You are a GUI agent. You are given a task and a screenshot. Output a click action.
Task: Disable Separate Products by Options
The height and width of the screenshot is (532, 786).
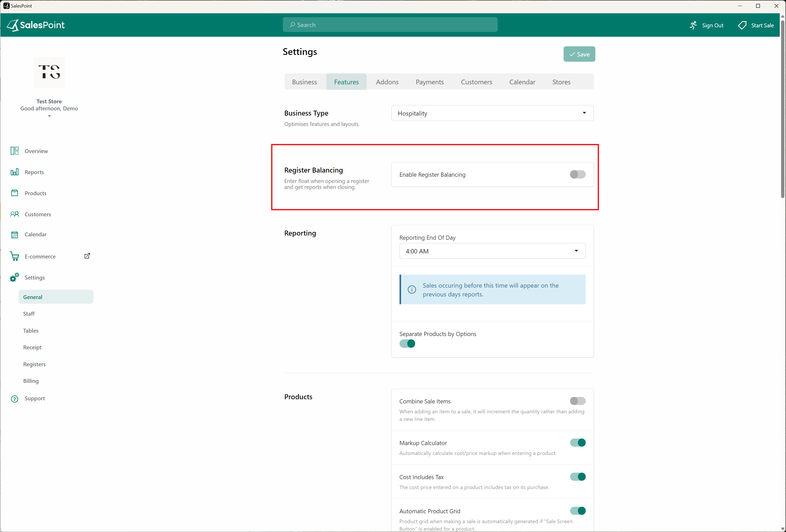point(407,344)
